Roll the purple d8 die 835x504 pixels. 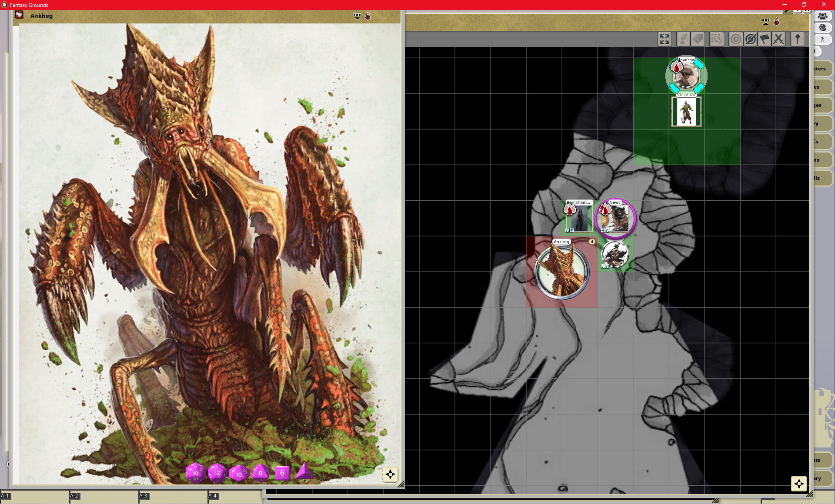(x=261, y=473)
